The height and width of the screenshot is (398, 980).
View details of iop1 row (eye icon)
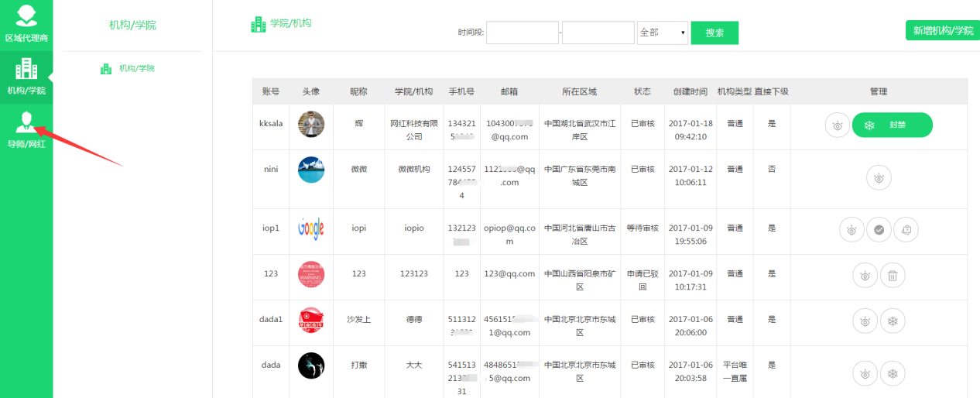click(x=852, y=229)
